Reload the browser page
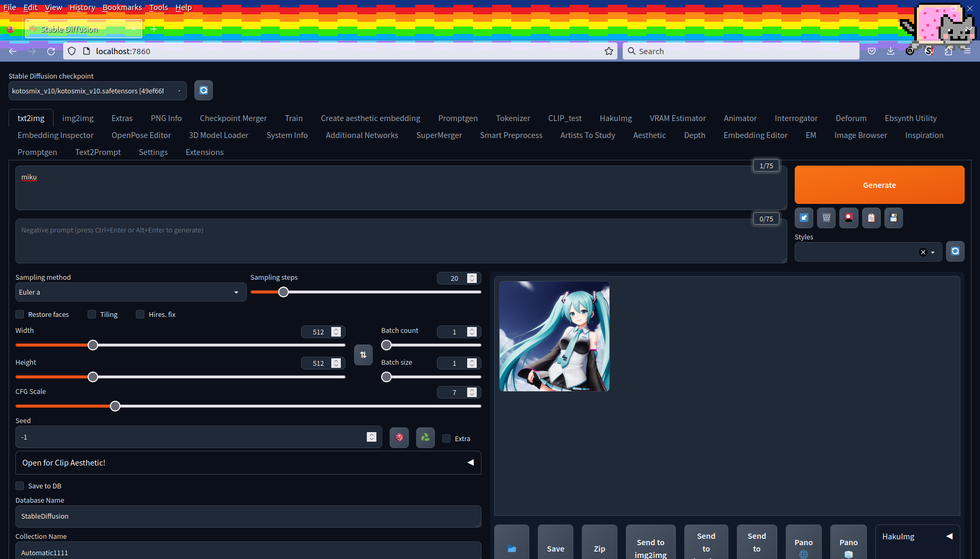 click(51, 51)
